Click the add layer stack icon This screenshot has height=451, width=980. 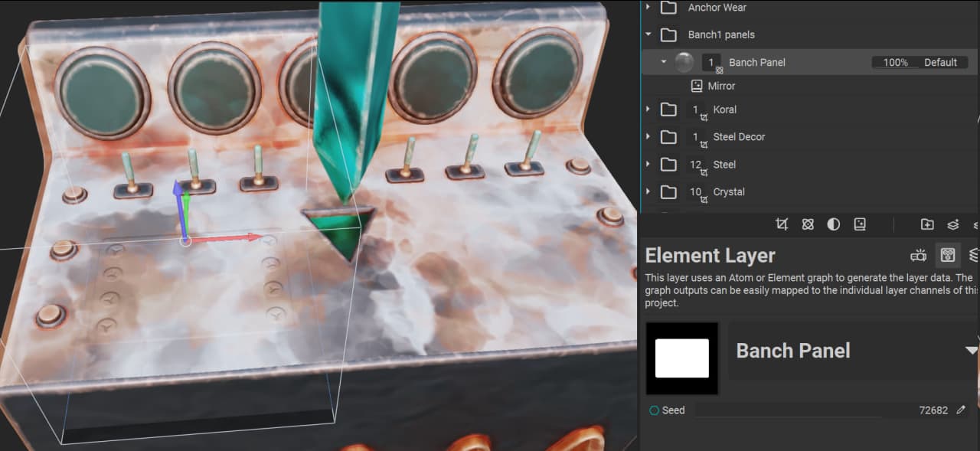(953, 224)
